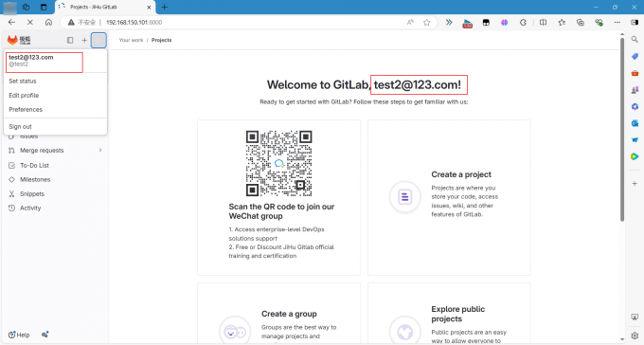
Task: Open Milestones in sidebar
Action: click(35, 180)
